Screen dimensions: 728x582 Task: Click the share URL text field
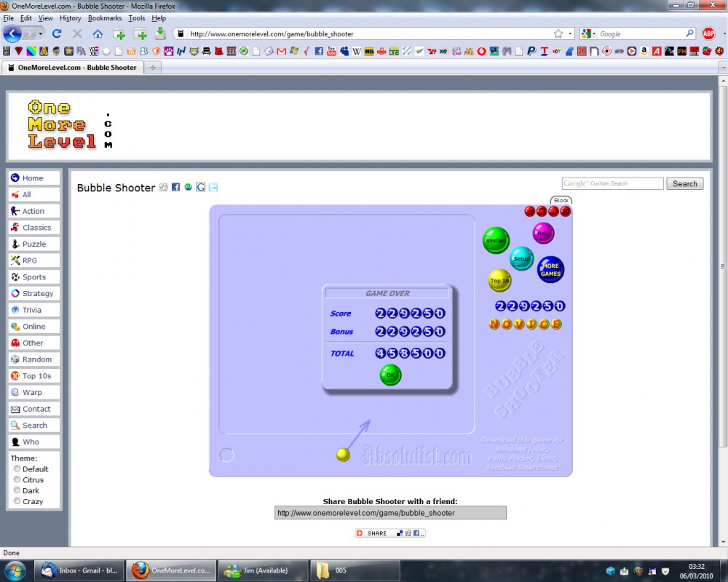(x=390, y=513)
